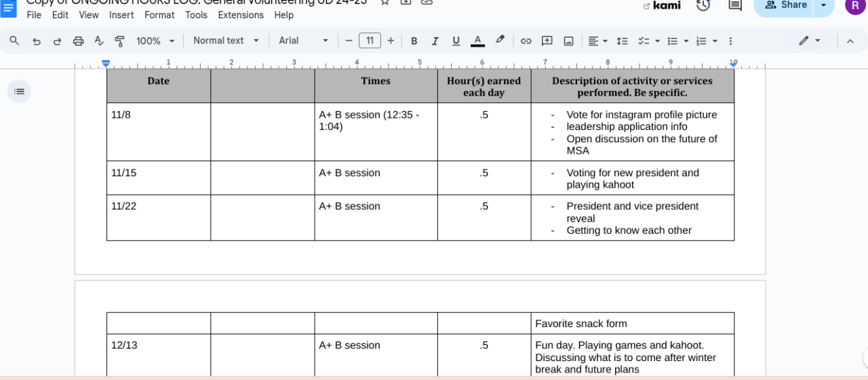Toggle underline formatting

coord(456,41)
